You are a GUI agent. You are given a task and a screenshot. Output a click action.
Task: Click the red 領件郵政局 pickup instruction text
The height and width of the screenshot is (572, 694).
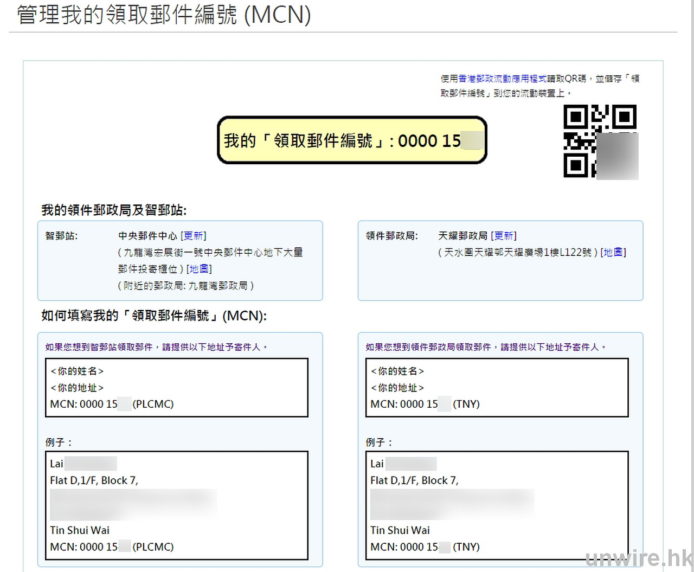(x=488, y=346)
